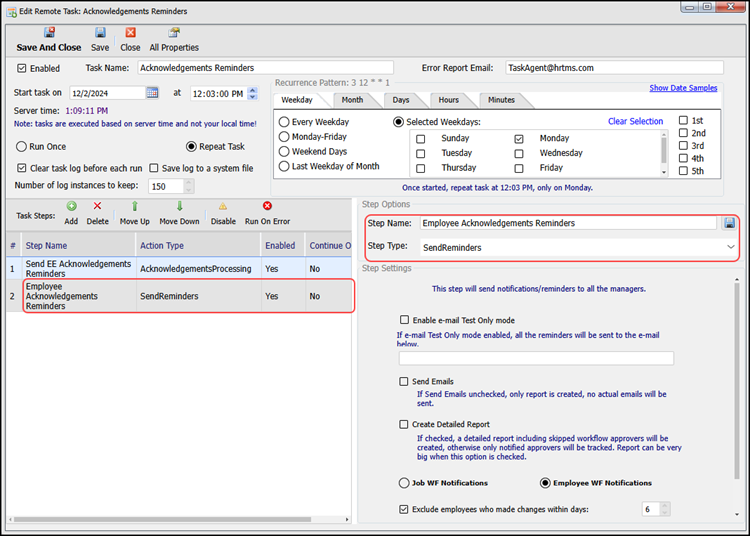
Task: Open the start date calendar picker
Action: point(152,93)
